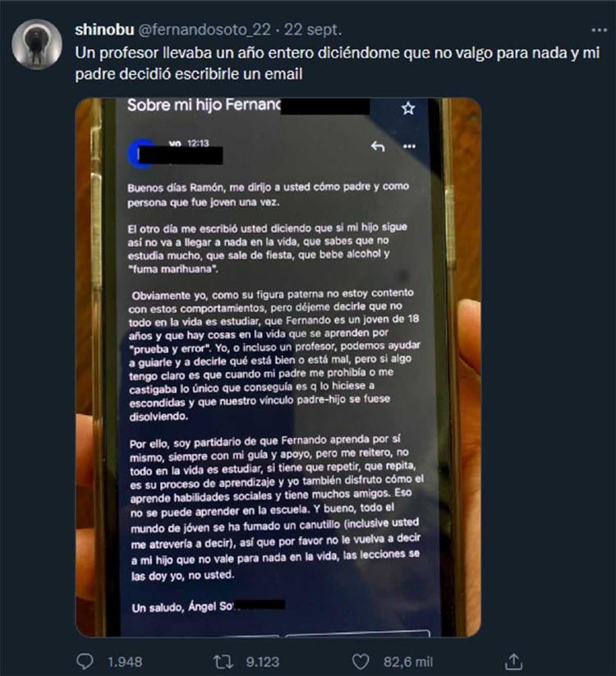Open the @fernandosoto_22 handle link
This screenshot has width=616, height=676.
click(x=205, y=30)
